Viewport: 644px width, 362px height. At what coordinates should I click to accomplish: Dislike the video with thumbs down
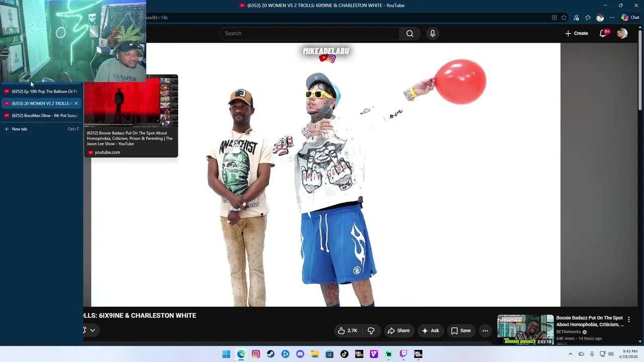[371, 330]
